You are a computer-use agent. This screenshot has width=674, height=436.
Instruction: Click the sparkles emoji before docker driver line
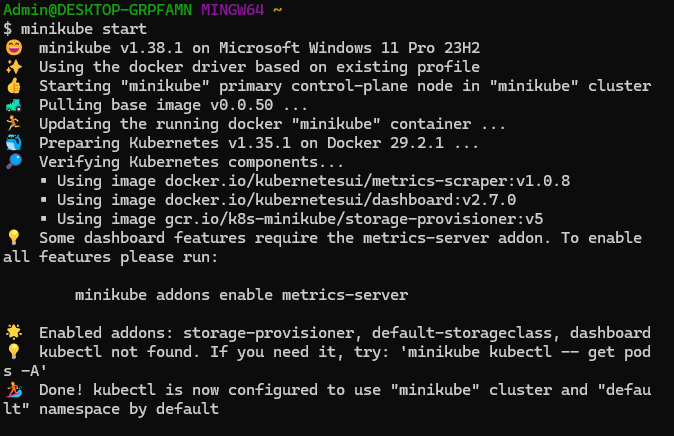tap(13, 67)
